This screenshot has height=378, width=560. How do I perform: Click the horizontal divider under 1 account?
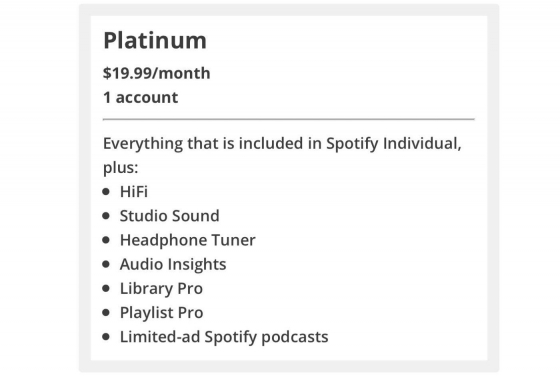click(x=289, y=119)
